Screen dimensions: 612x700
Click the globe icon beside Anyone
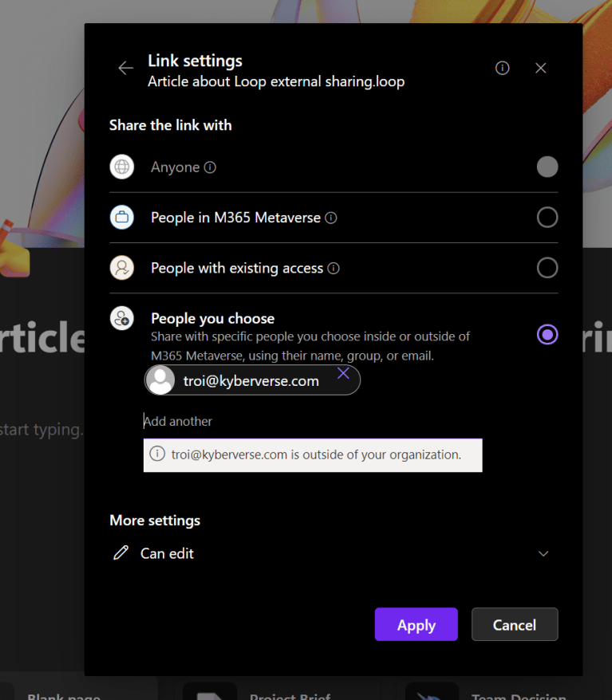point(122,167)
